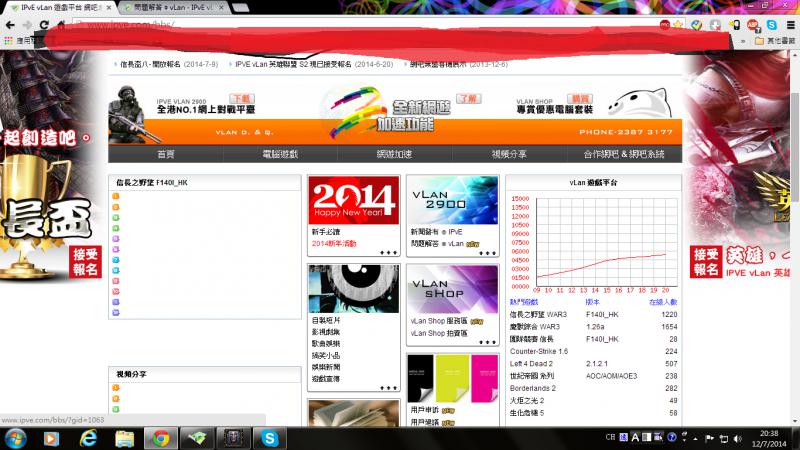Switch to the second vLan - IPvE tab
This screenshot has height=450, width=800.
pos(173,8)
